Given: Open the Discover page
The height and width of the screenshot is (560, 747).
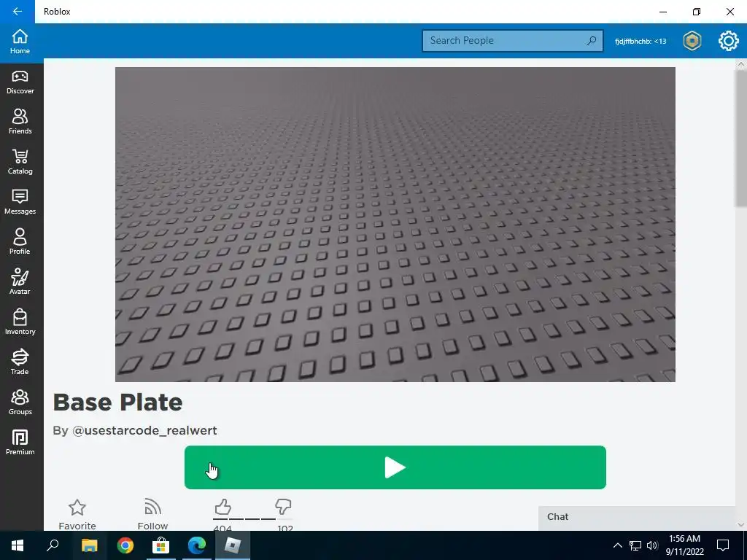Looking at the screenshot, I should click(x=20, y=82).
